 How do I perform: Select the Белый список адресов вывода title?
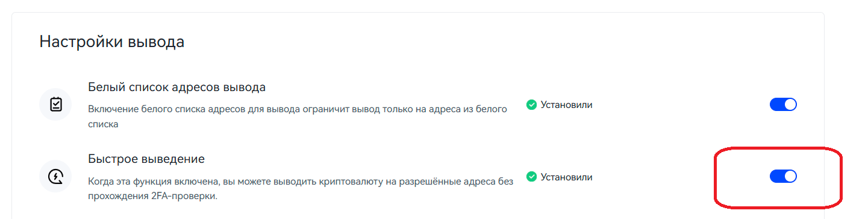176,87
